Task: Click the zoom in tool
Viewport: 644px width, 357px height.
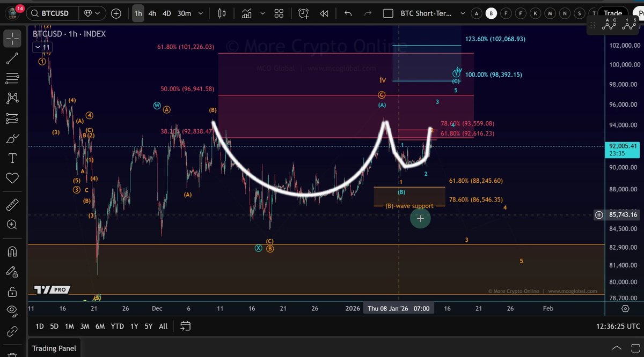Action: [x=12, y=225]
